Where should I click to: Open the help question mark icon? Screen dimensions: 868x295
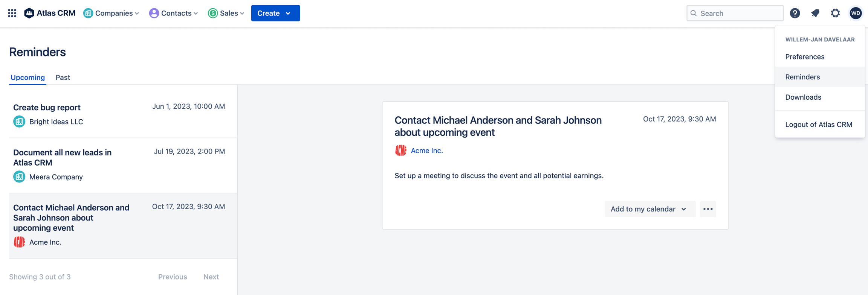pos(795,13)
